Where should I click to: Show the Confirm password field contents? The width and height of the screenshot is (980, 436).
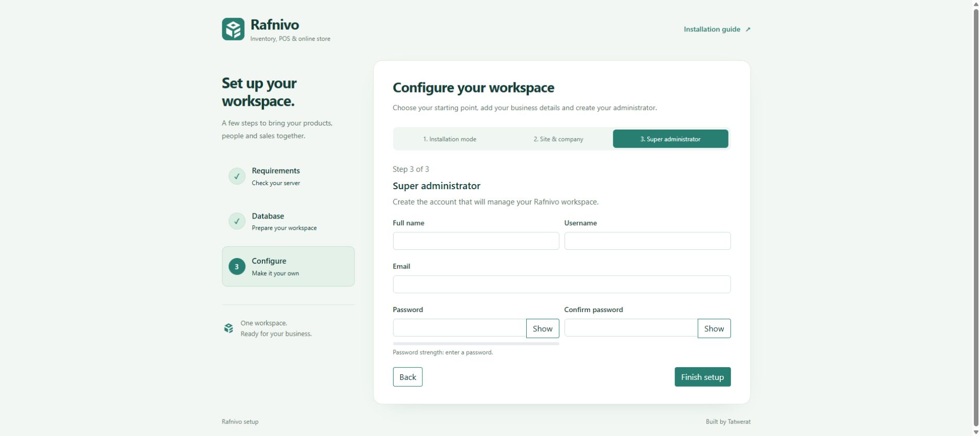pyautogui.click(x=714, y=329)
